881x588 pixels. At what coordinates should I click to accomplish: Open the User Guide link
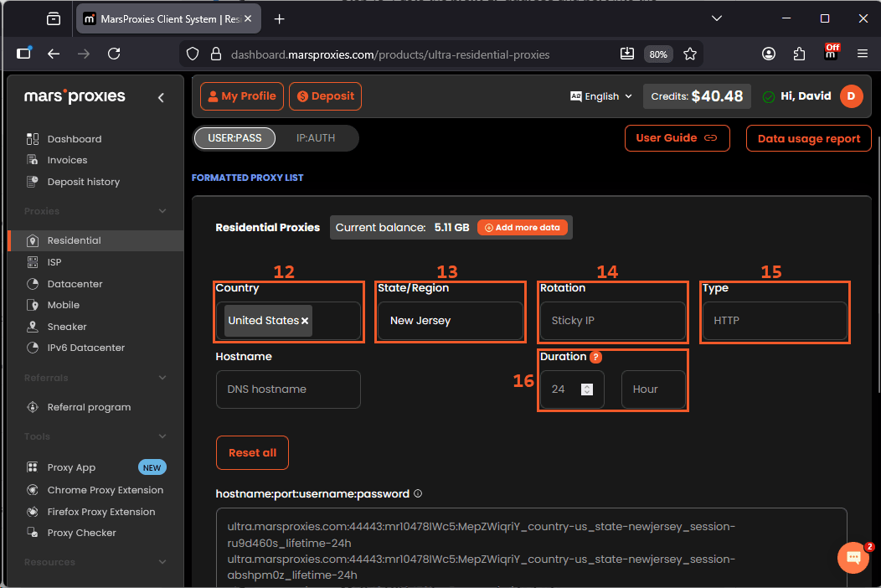(x=677, y=138)
